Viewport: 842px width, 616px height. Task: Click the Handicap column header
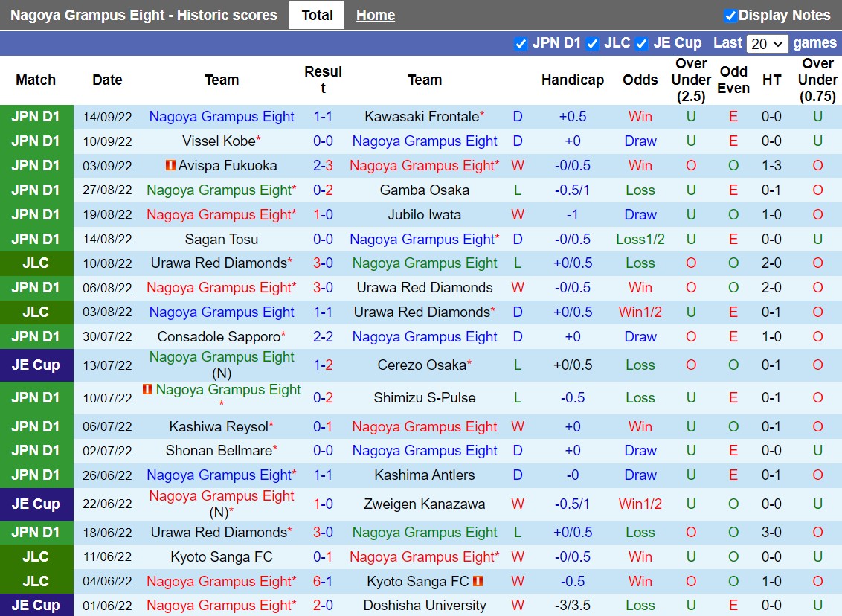tap(572, 80)
